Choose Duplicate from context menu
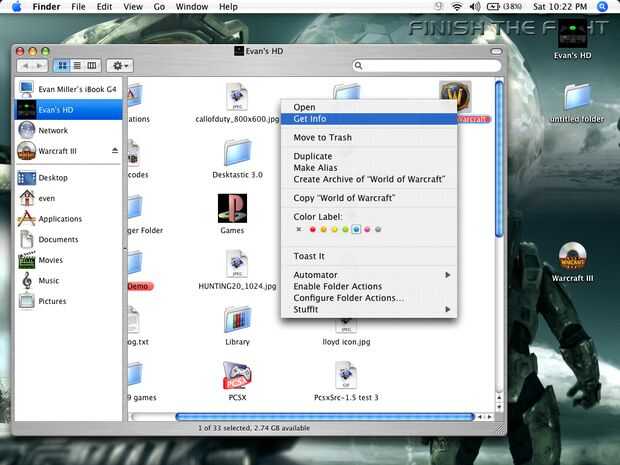620x465 pixels. pyautogui.click(x=369, y=156)
